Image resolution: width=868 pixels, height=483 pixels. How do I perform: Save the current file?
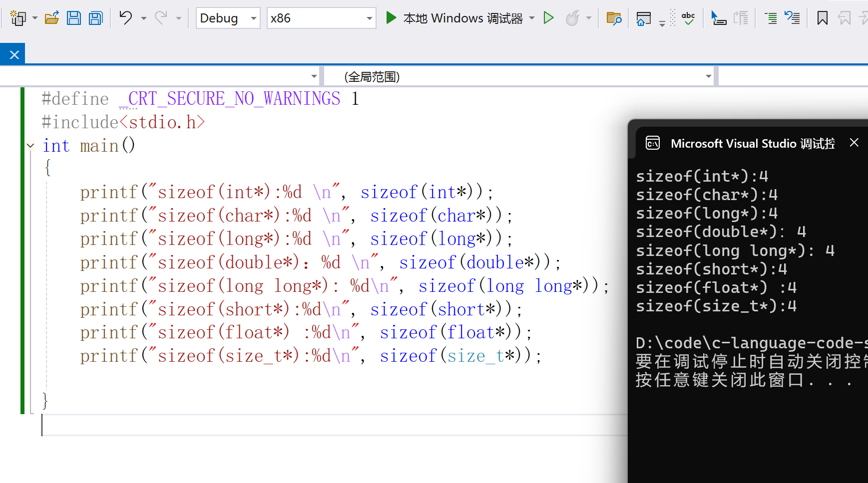(74, 18)
